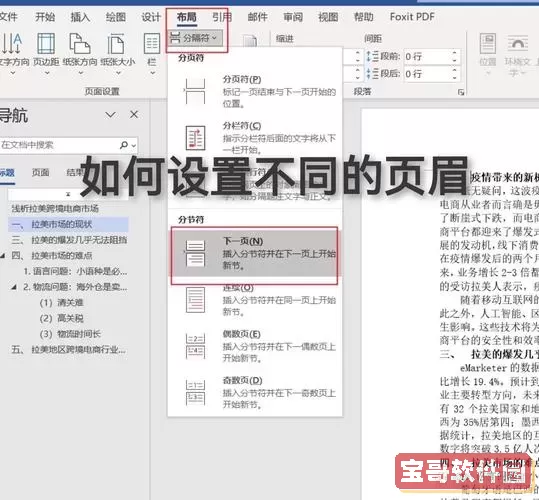Select 连续(O) continuous section break

coord(255,300)
